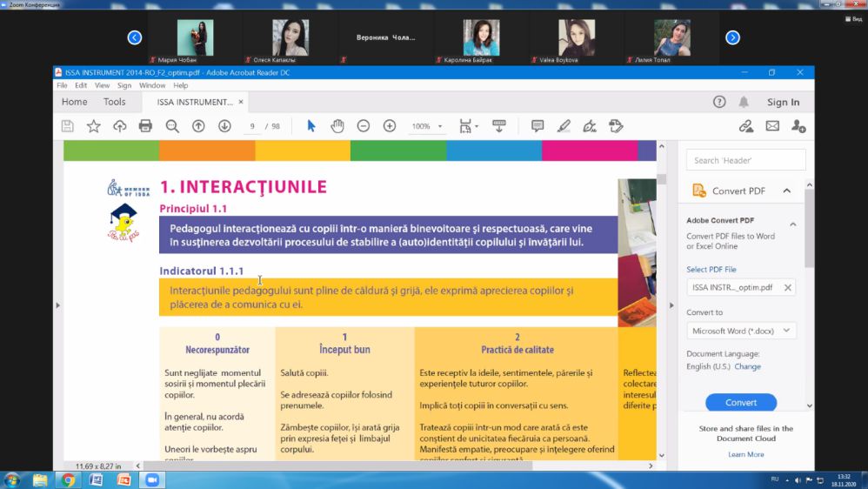The image size is (868, 489).
Task: Click the Search 'Header' field
Action: 745,160
